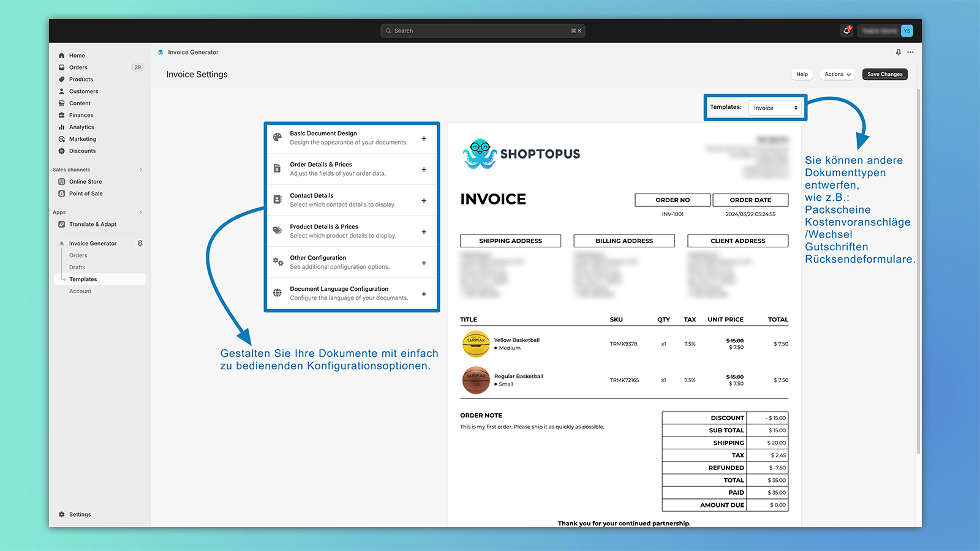The height and width of the screenshot is (551, 980).
Task: Click the Other Configuration gears icon
Action: coord(277,262)
